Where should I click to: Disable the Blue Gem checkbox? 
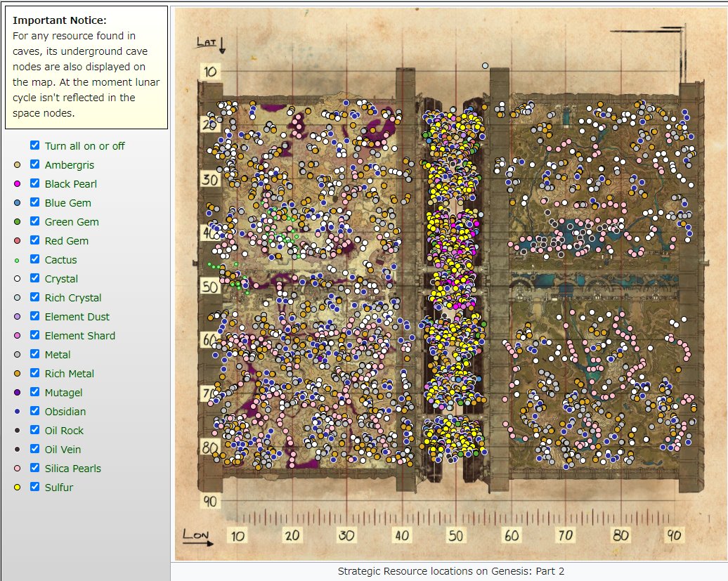[x=35, y=202]
